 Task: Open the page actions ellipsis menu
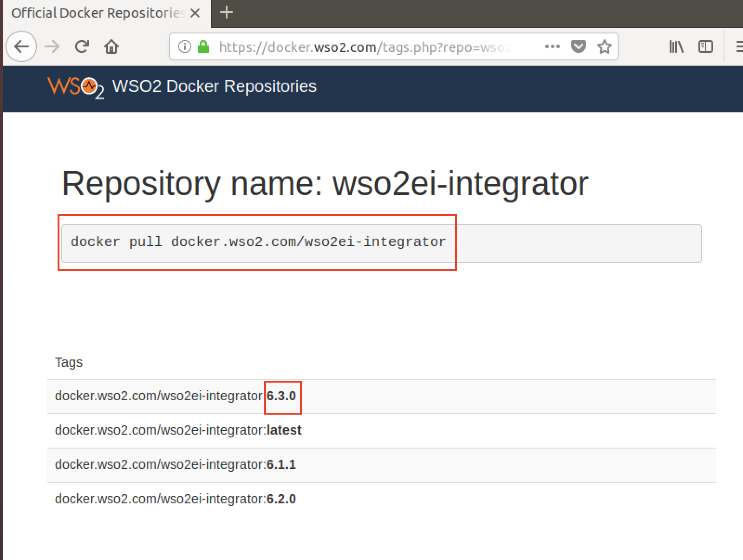(552, 46)
